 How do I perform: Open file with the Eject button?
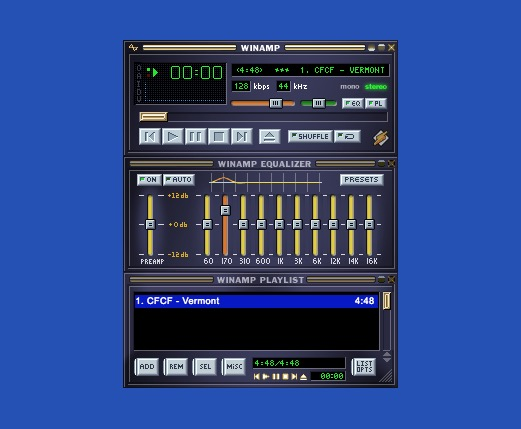(270, 137)
